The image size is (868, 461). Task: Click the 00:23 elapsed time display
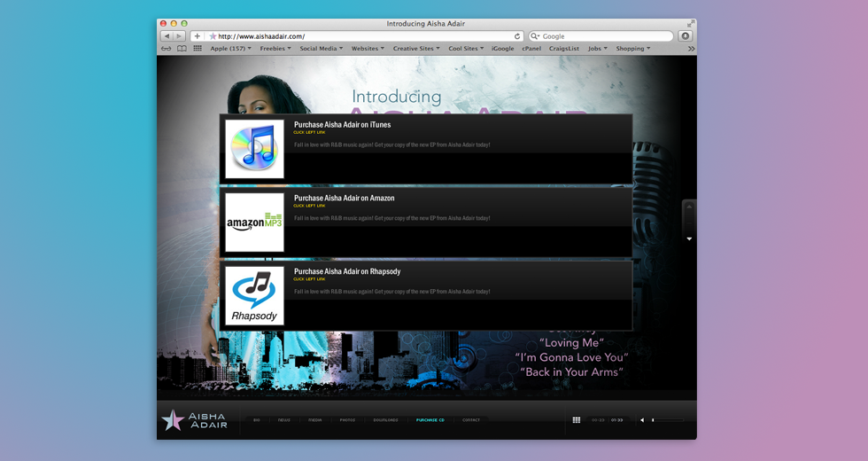point(598,420)
